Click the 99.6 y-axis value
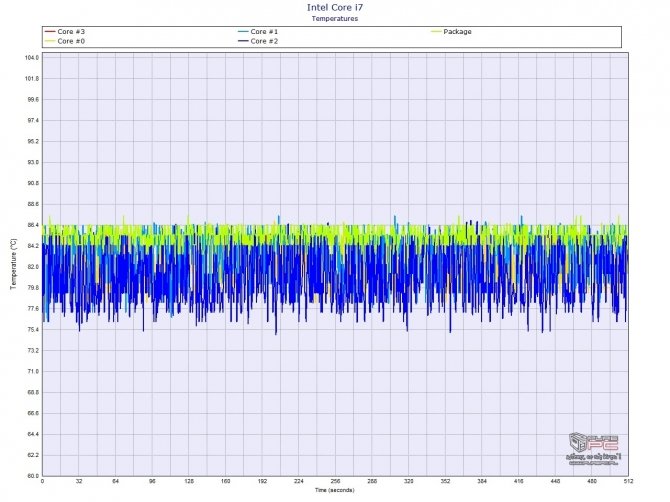Viewport: 670px width, 502px height. [x=32, y=100]
